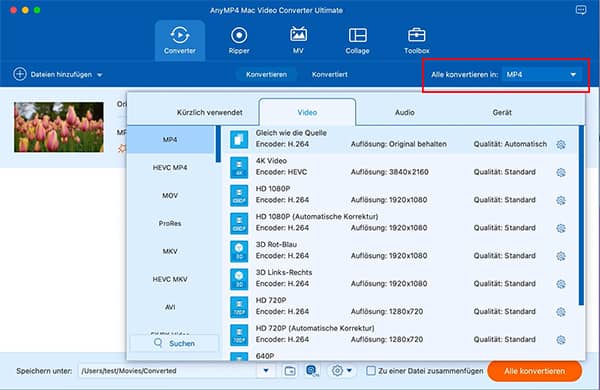Open the Dateien hinzufügen dropdown arrow
This screenshot has width=600, height=390.
[x=99, y=75]
